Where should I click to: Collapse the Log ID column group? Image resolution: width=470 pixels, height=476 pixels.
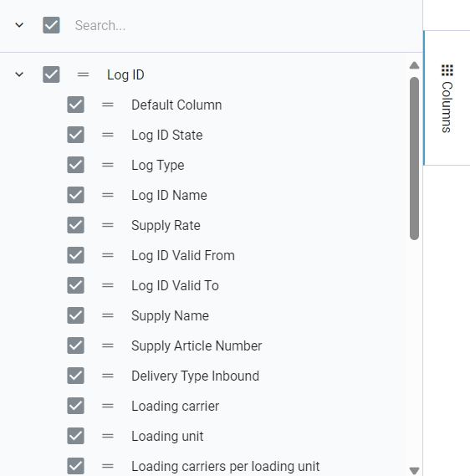[x=19, y=74]
